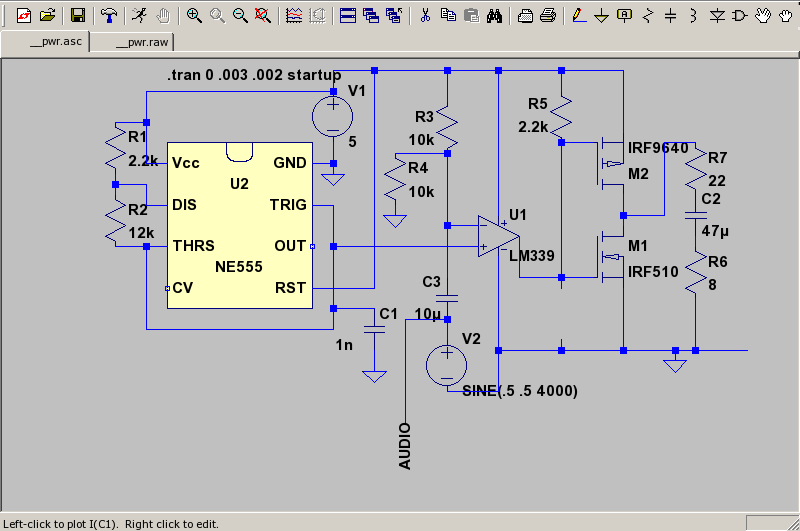
Task: Click the R3 resistor label
Action: (424, 117)
